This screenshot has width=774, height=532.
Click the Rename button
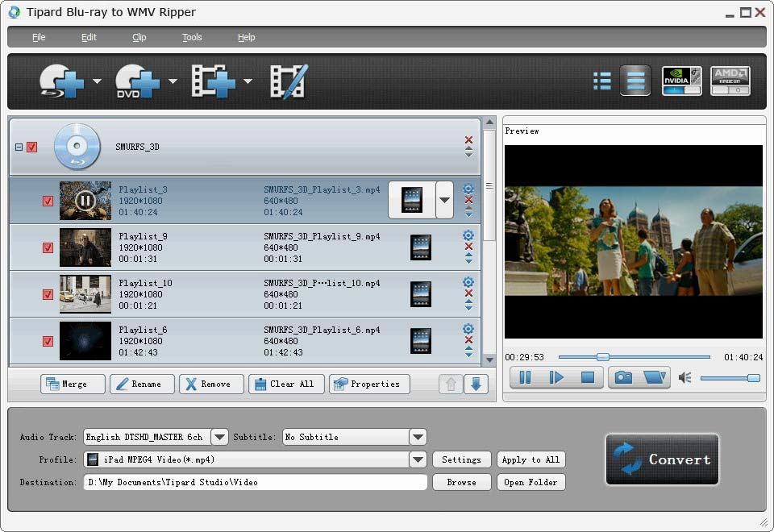point(142,384)
